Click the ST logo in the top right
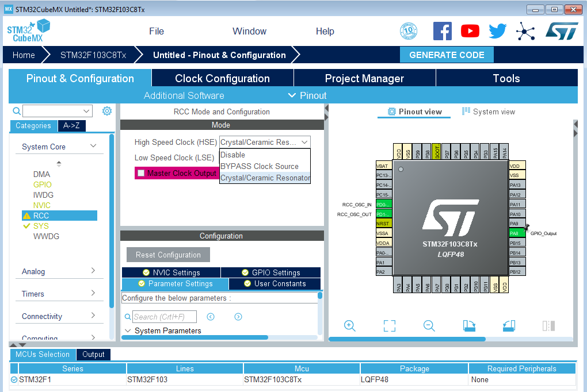Screen dimensions: 587x392 pos(561,30)
